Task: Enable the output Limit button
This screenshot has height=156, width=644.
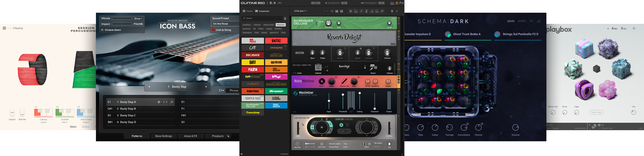Action: tap(381, 3)
